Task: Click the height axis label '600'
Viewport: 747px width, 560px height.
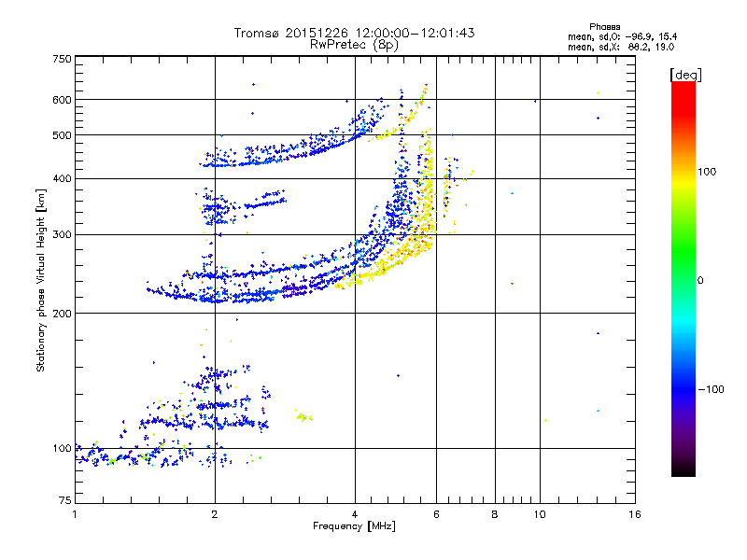Action: click(x=62, y=100)
